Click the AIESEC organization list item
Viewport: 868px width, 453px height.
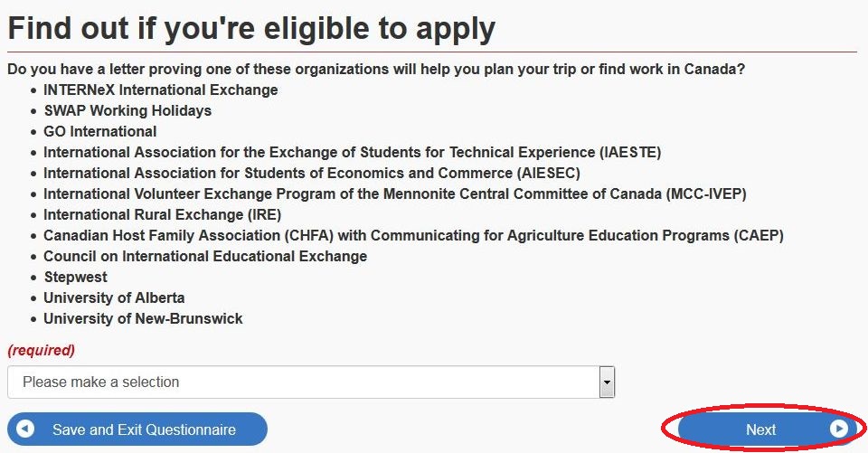[312, 173]
